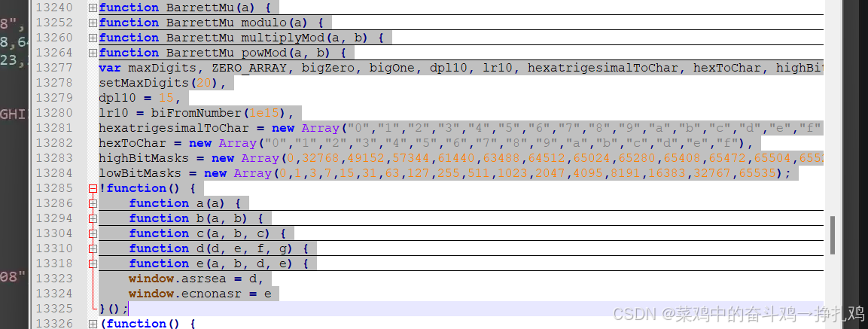Expand inner function e(a, b, d, e)
This screenshot has width=868, height=329.
click(x=93, y=263)
